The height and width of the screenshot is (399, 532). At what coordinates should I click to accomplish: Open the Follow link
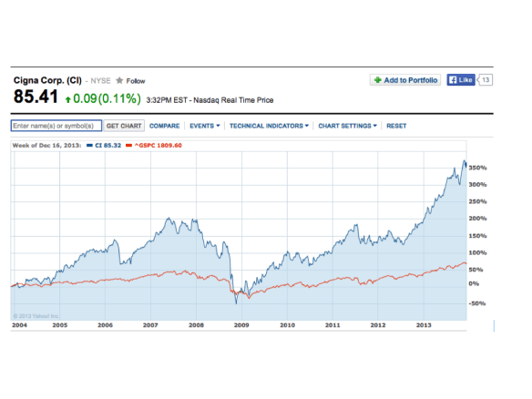point(136,81)
